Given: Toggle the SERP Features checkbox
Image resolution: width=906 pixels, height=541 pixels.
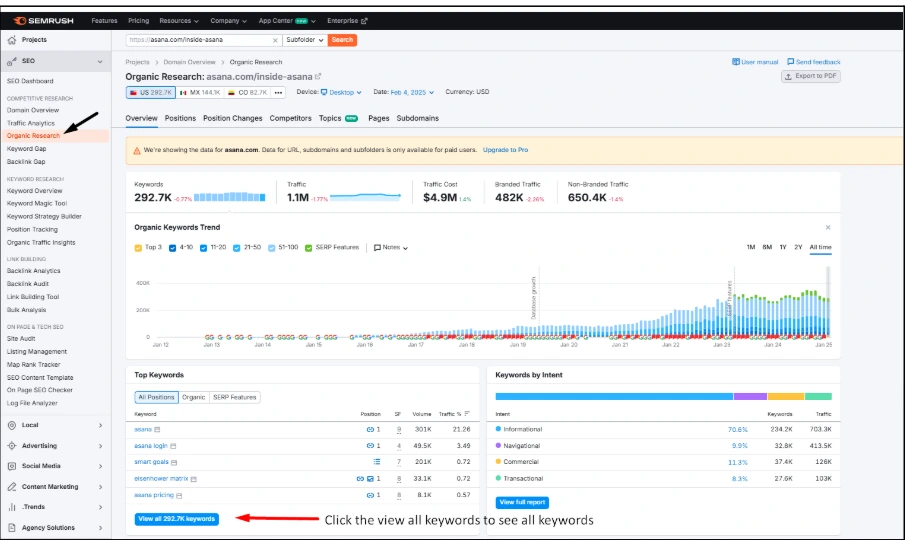Looking at the screenshot, I should (309, 248).
